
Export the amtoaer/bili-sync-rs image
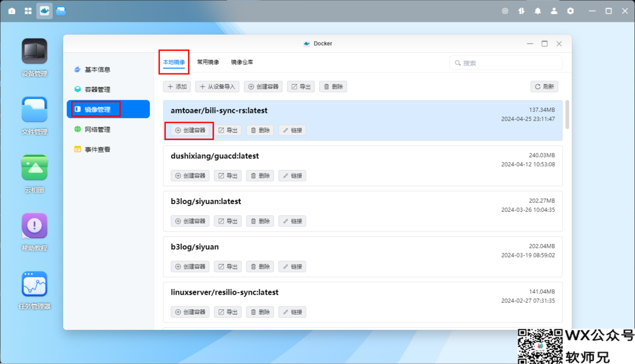tap(228, 131)
